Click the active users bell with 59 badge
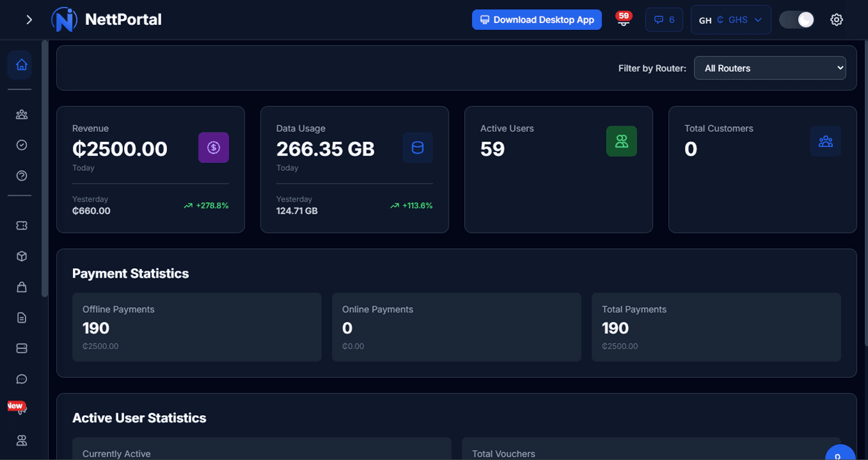868x460 pixels. coord(622,20)
